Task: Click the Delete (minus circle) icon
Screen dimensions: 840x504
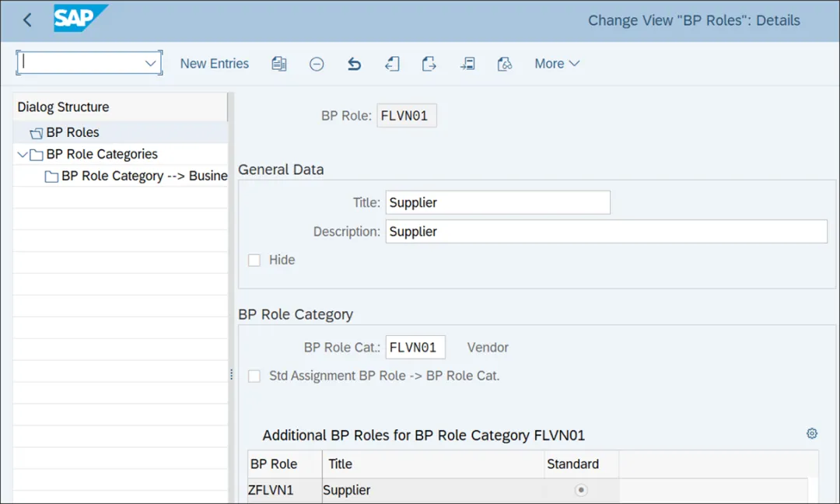Action: [x=317, y=64]
